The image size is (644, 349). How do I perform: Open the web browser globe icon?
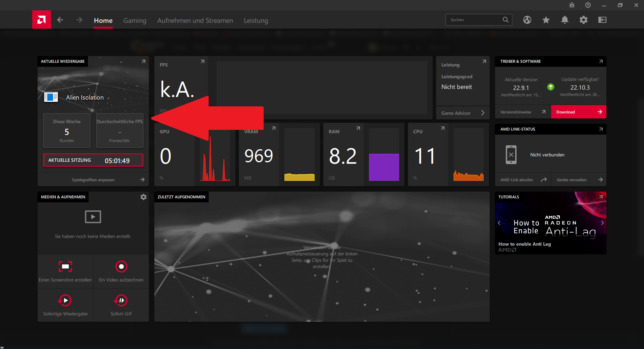527,20
